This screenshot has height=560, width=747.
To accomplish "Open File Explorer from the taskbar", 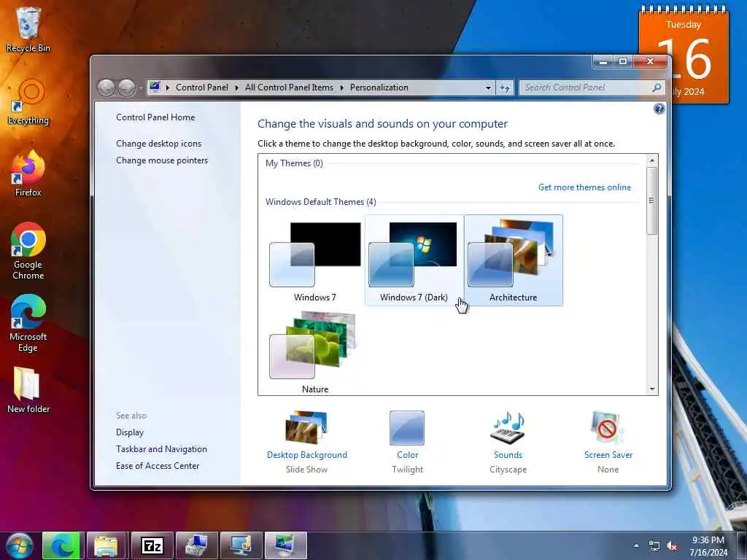I will (x=106, y=545).
